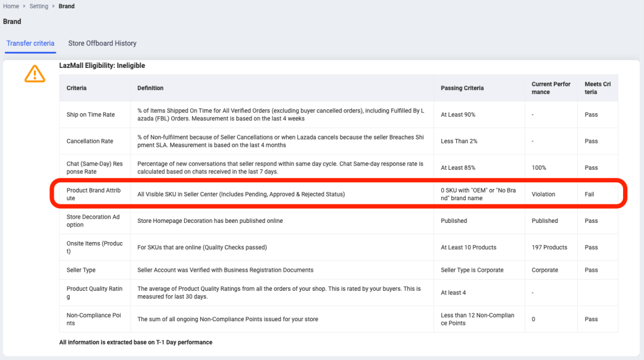Click the Product Quality Rating criteria cell
The image size is (644, 360).
coord(94,293)
